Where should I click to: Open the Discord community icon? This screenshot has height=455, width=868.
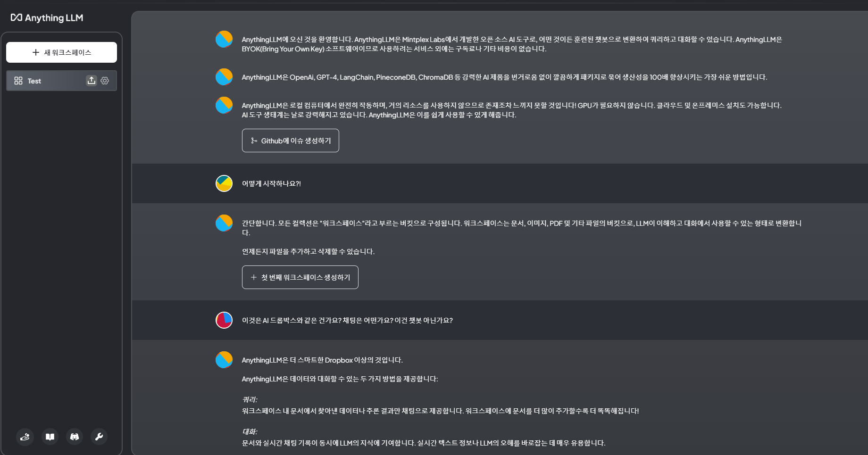(x=75, y=437)
